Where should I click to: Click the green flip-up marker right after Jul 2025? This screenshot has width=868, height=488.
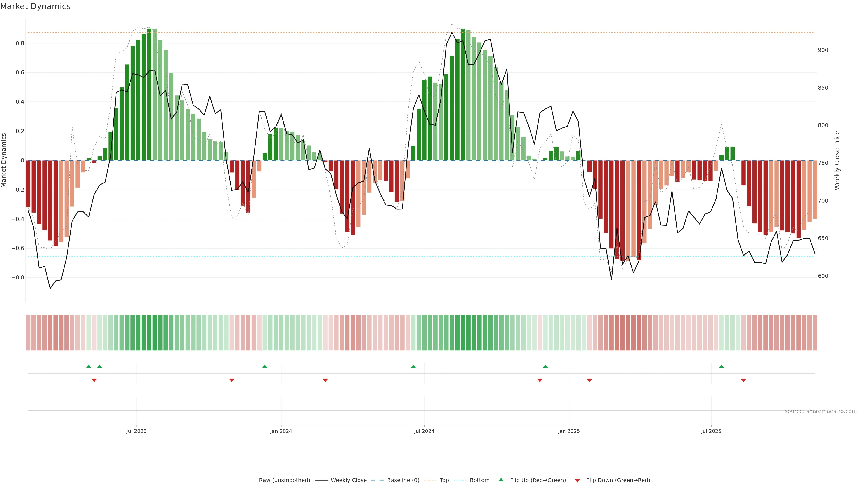(722, 366)
